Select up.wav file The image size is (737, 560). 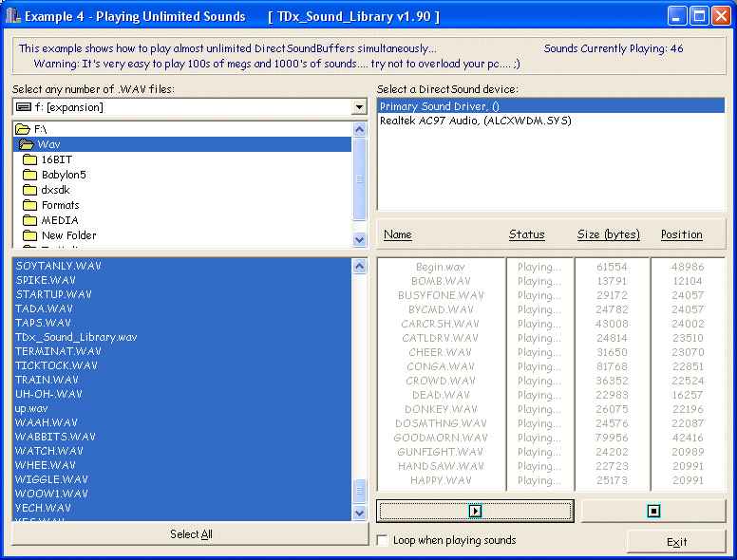[182, 408]
